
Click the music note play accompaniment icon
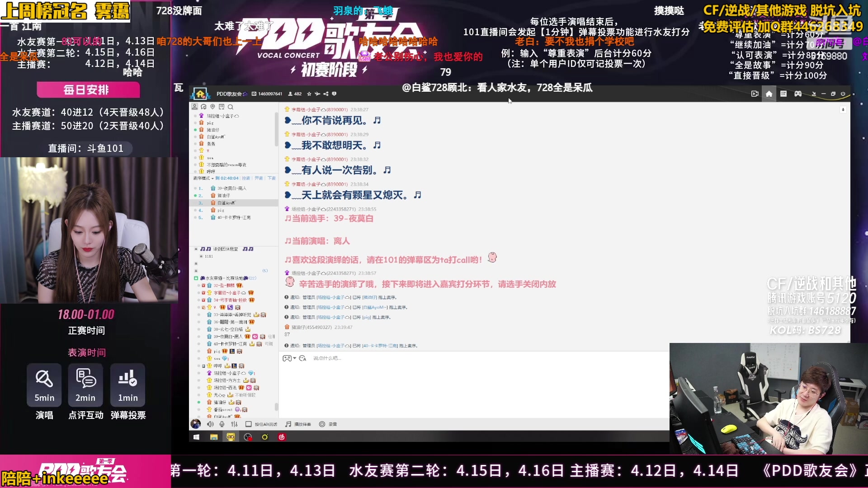(x=288, y=424)
